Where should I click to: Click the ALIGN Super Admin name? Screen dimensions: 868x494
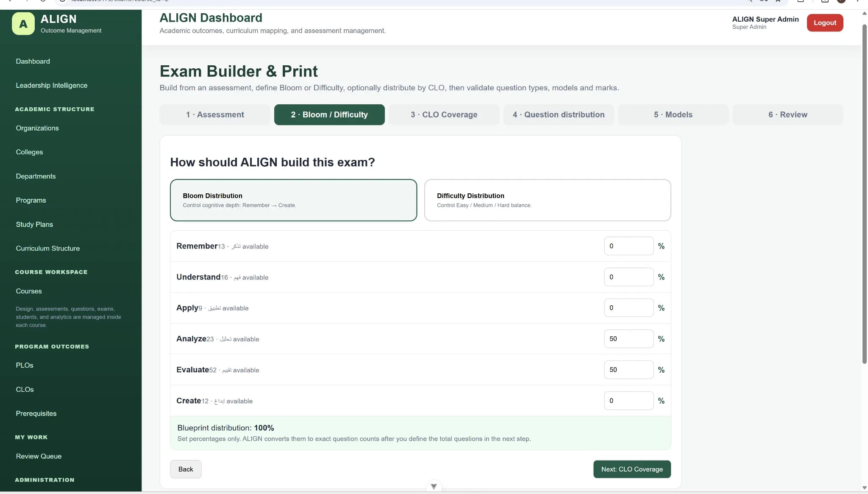click(x=765, y=19)
